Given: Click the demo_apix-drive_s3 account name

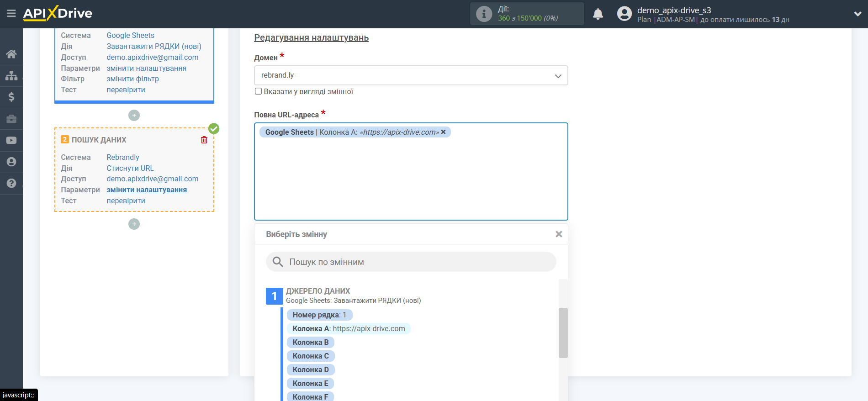Looking at the screenshot, I should tap(674, 10).
